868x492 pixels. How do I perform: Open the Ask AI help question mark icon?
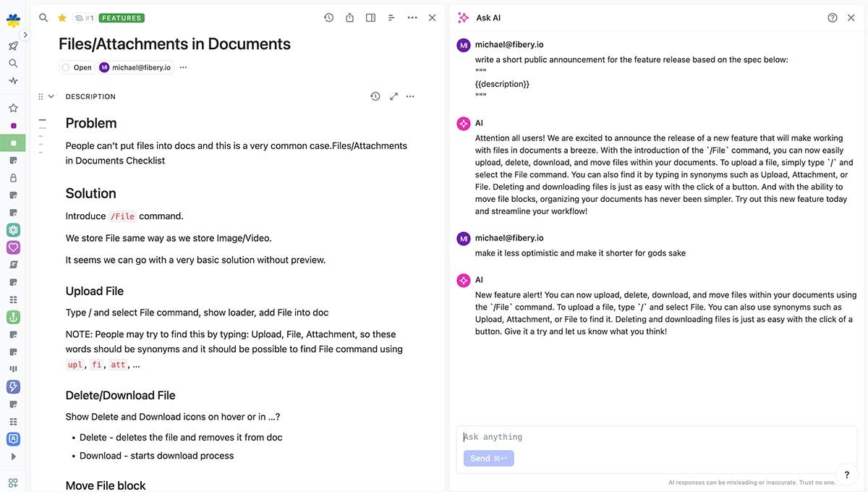click(x=832, y=17)
